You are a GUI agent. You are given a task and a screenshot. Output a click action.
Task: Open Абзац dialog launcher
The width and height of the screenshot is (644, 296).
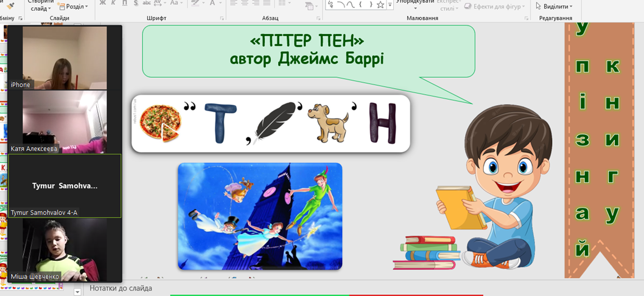(x=317, y=18)
